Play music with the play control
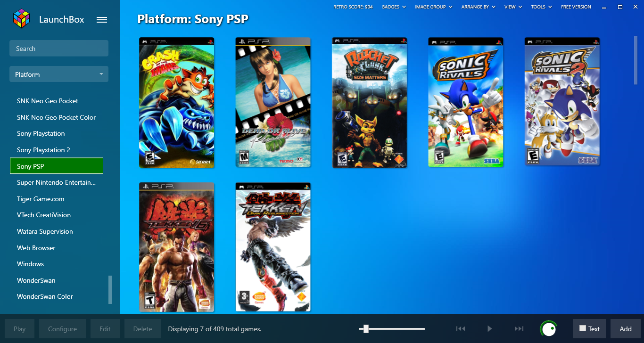The width and height of the screenshot is (644, 343). click(489, 328)
